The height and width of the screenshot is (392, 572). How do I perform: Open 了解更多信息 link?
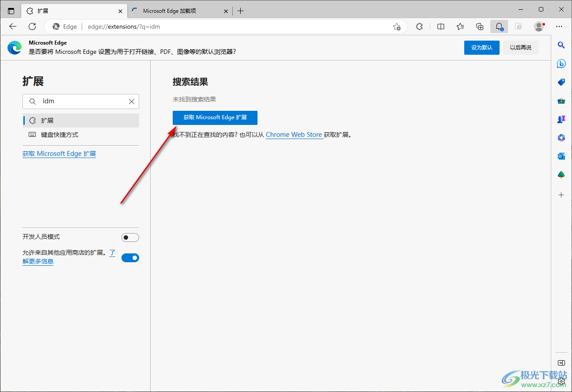pos(38,261)
